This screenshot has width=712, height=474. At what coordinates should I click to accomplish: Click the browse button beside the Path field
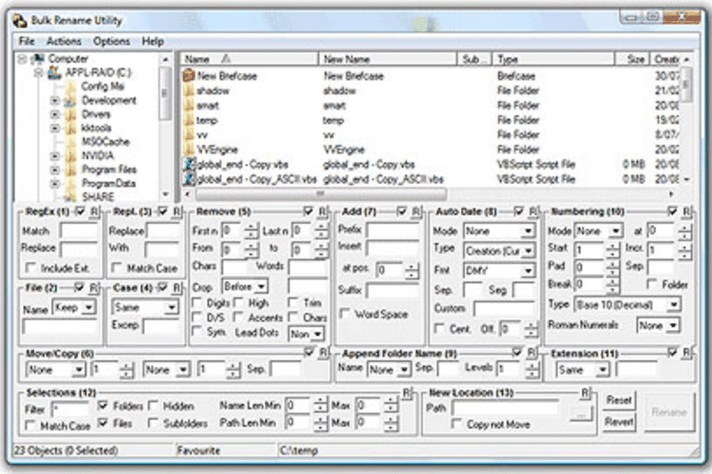(x=580, y=411)
